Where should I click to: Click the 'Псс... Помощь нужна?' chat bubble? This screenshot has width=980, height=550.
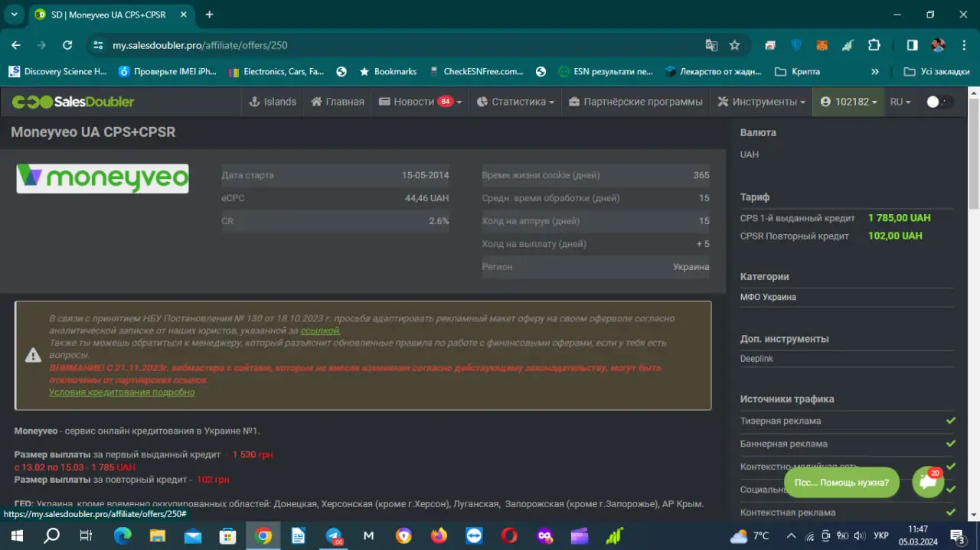pyautogui.click(x=841, y=483)
